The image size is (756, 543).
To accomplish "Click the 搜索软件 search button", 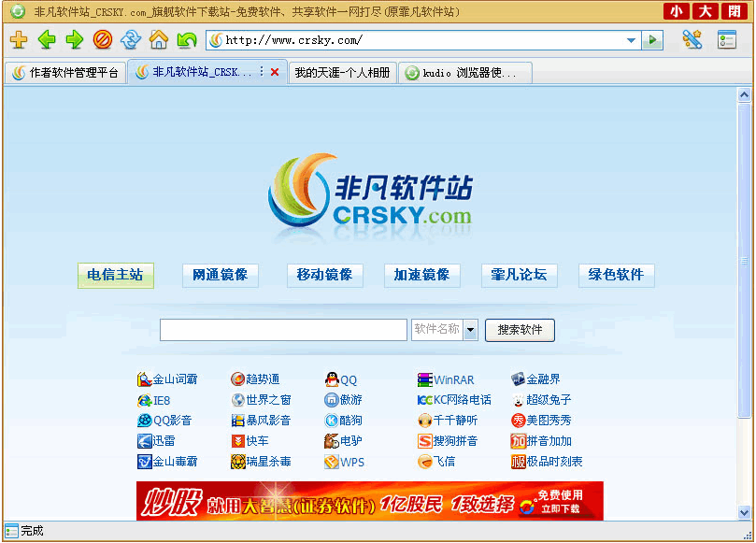I will click(520, 330).
